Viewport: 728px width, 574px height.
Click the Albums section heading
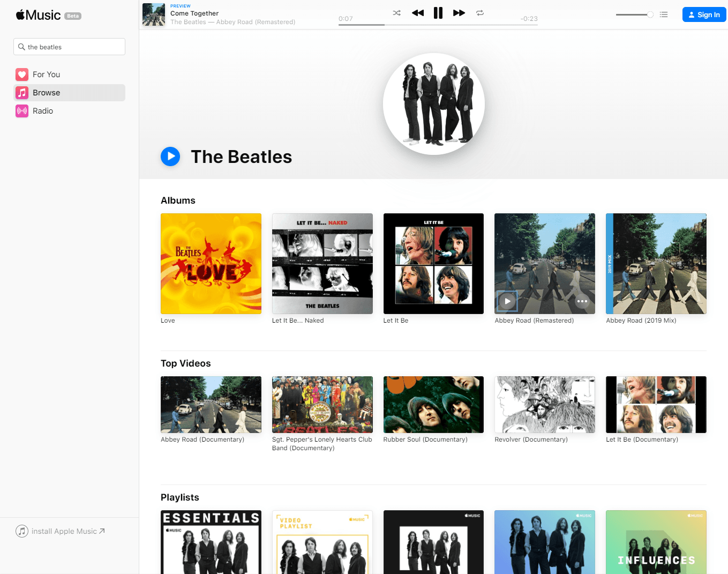point(178,200)
